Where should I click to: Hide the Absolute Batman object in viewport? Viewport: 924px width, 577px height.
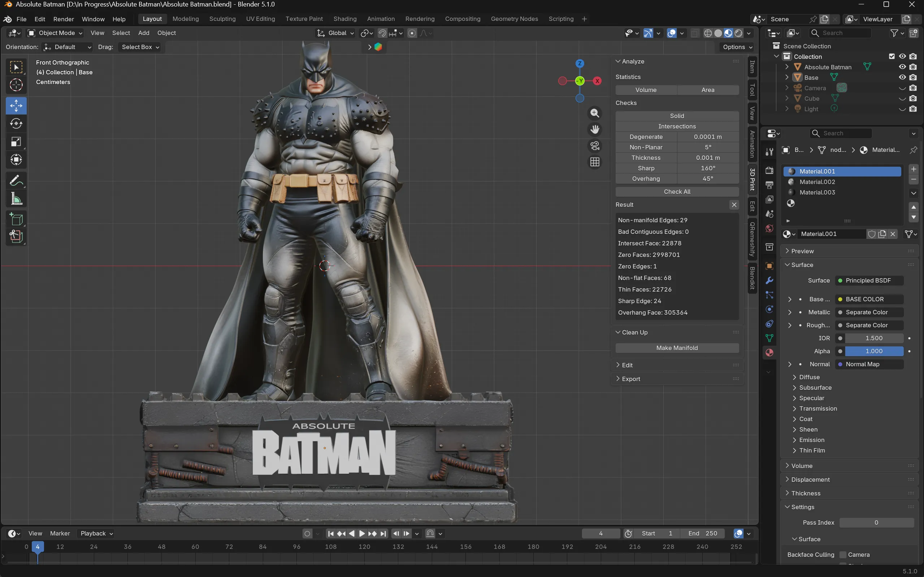(x=902, y=67)
